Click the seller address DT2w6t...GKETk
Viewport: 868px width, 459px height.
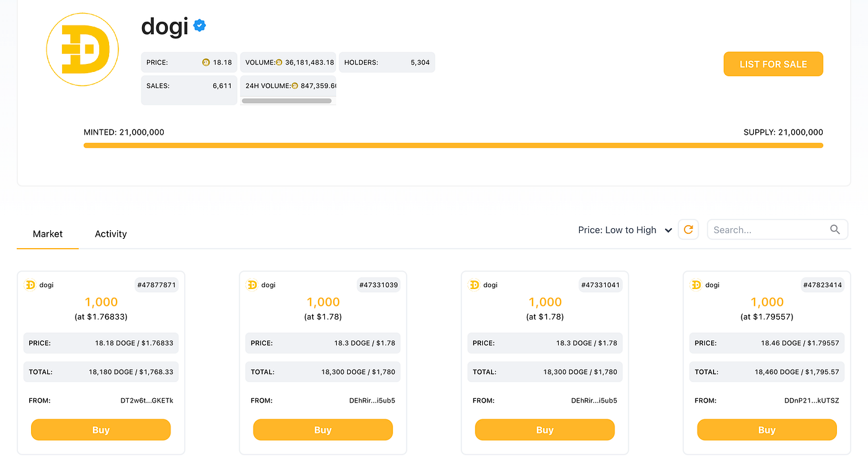(x=147, y=401)
